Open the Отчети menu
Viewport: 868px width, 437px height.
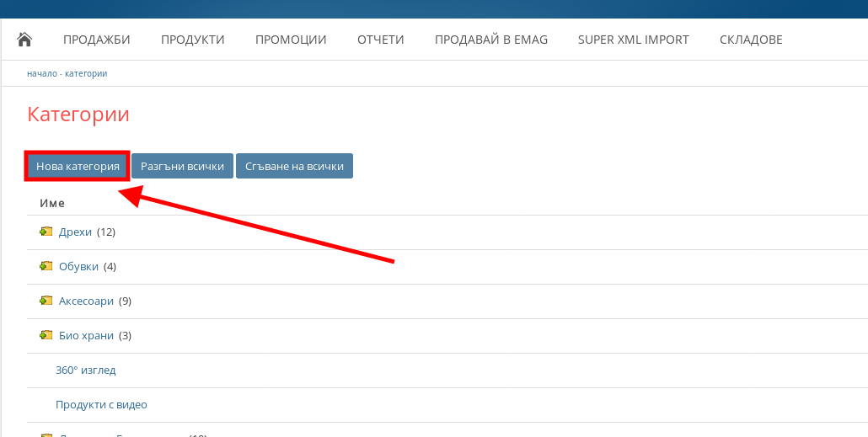381,40
